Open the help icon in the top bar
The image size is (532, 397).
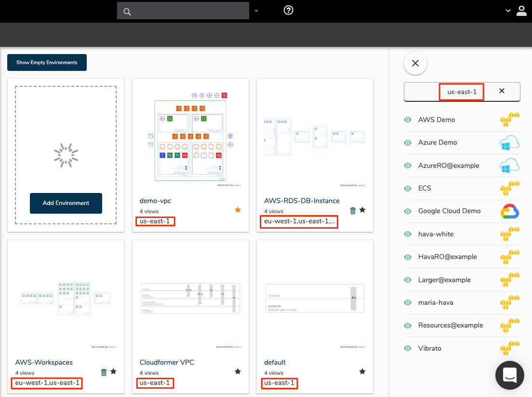tap(288, 11)
